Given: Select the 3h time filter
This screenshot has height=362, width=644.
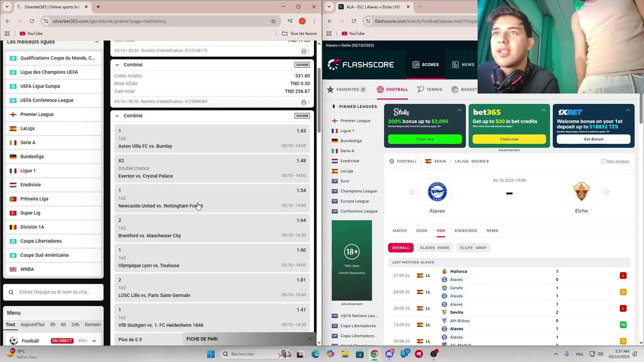Looking at the screenshot, I should pos(52,324).
